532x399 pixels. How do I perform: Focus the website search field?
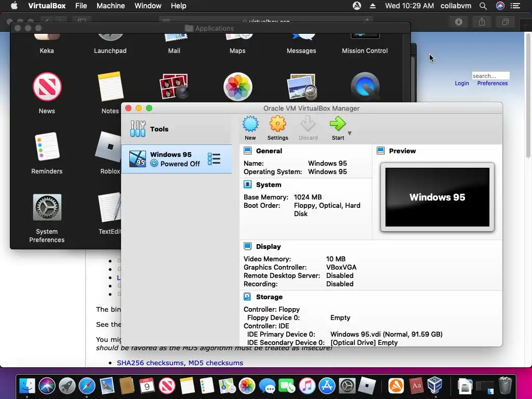[x=490, y=76]
